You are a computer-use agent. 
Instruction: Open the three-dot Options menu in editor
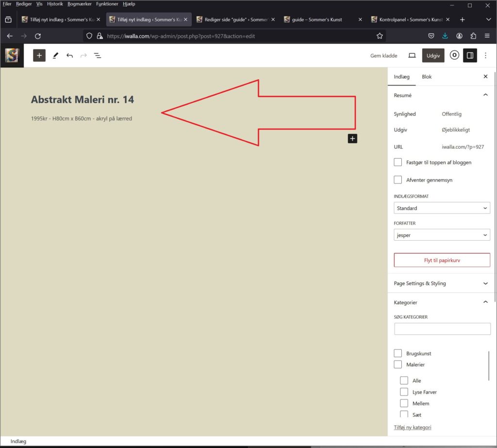486,56
